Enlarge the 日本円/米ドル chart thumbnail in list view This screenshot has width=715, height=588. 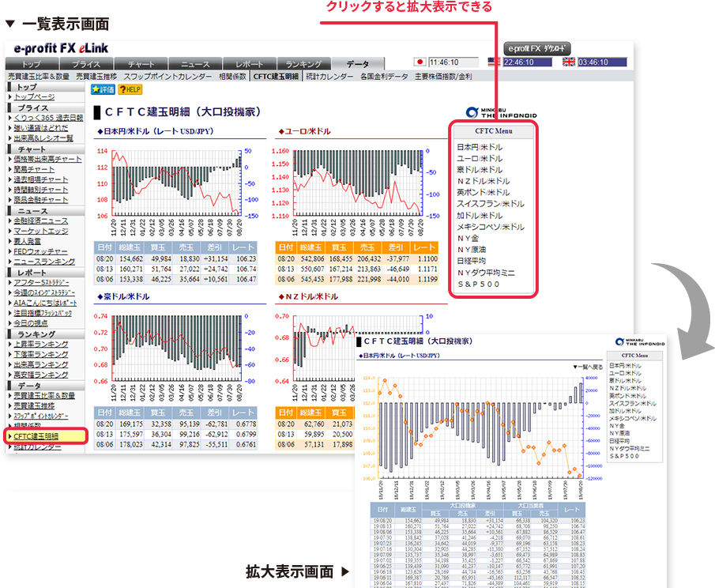[x=176, y=190]
